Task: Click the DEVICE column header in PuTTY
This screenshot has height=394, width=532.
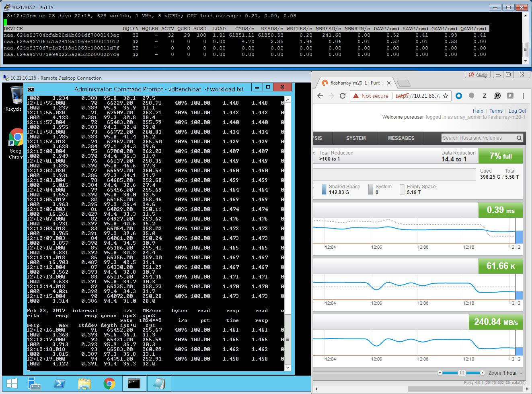Action: (x=13, y=29)
